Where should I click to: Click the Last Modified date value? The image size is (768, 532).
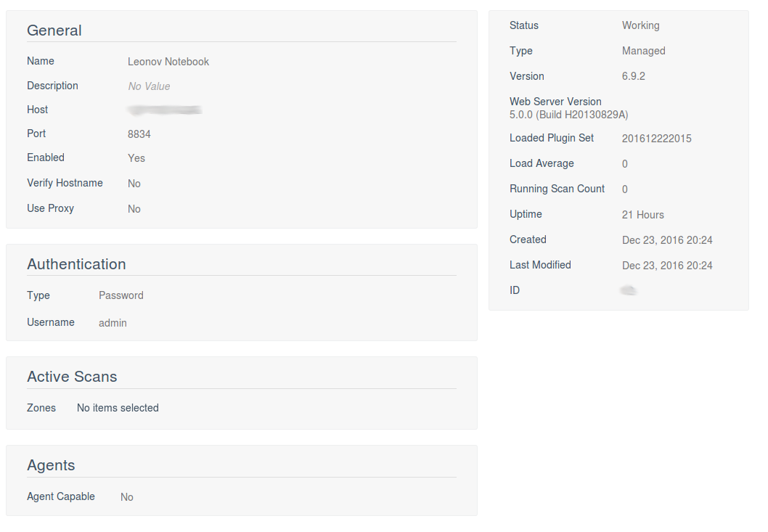[667, 266]
